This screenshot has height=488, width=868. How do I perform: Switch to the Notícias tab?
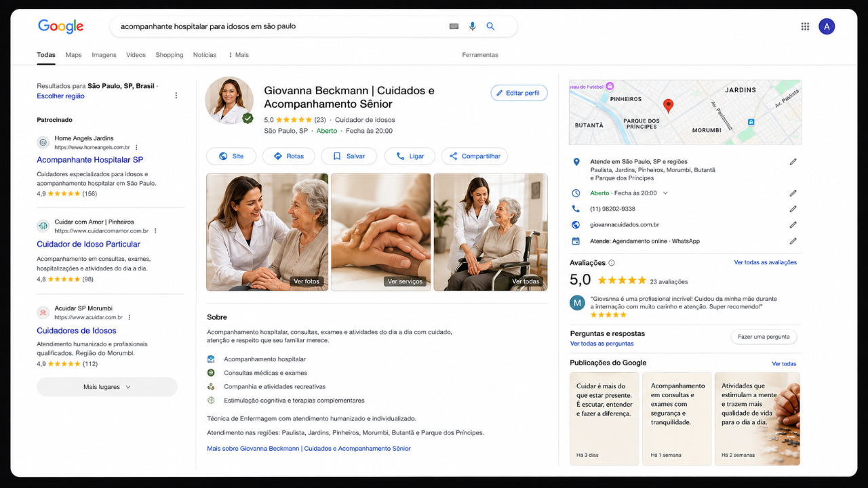(205, 55)
